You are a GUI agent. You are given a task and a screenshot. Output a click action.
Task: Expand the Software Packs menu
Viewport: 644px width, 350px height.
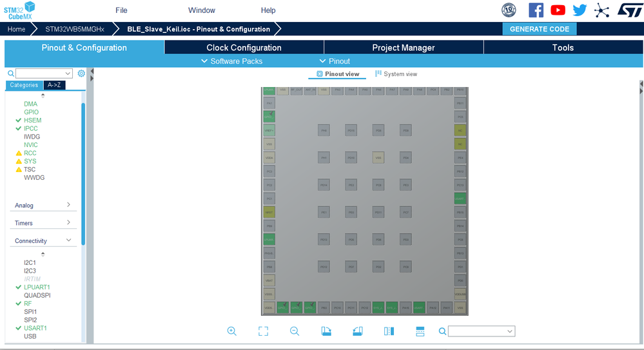[x=231, y=61]
